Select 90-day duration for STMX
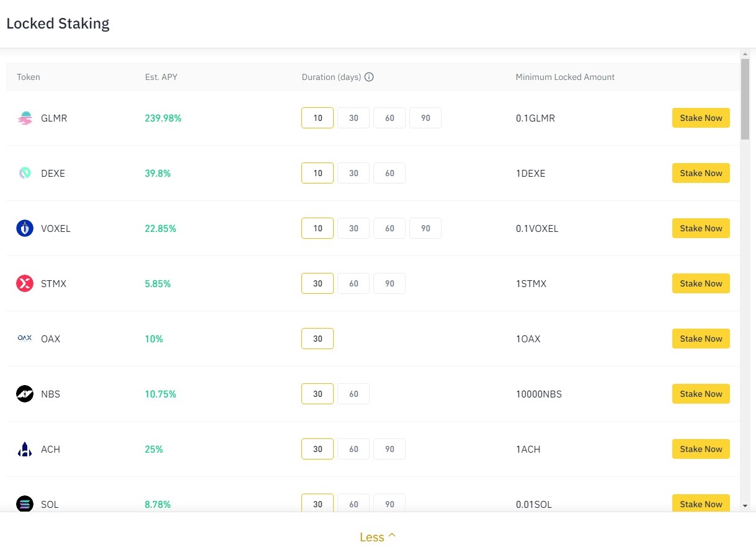 click(389, 283)
